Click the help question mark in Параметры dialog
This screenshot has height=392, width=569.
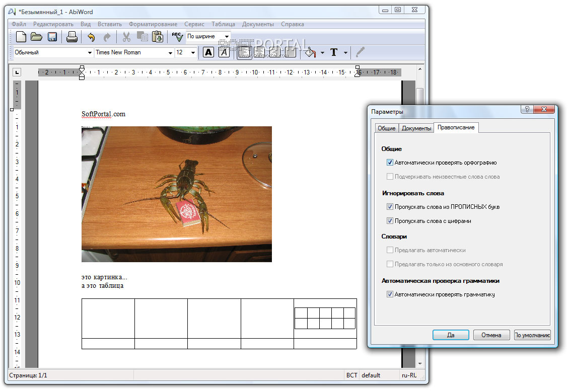point(527,109)
